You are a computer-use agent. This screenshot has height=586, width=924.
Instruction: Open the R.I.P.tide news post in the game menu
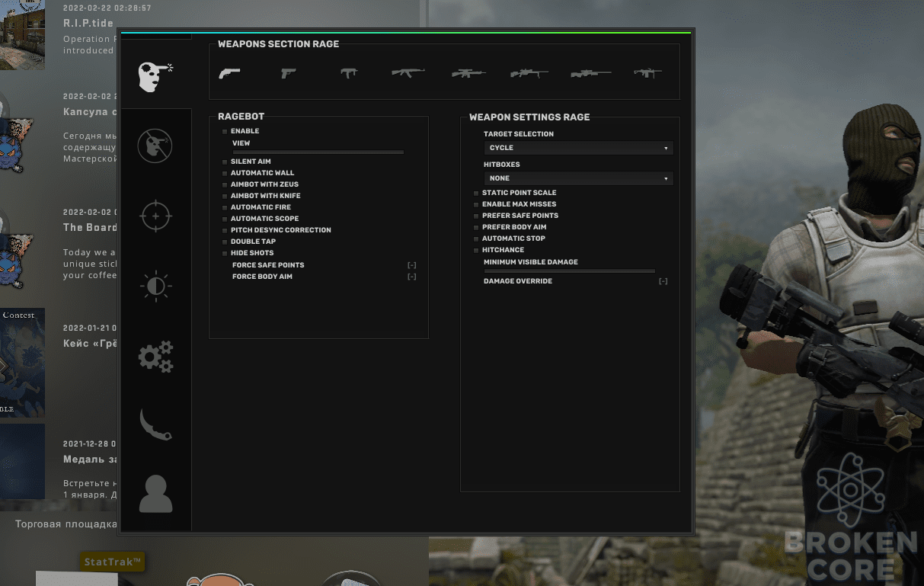[x=88, y=24]
